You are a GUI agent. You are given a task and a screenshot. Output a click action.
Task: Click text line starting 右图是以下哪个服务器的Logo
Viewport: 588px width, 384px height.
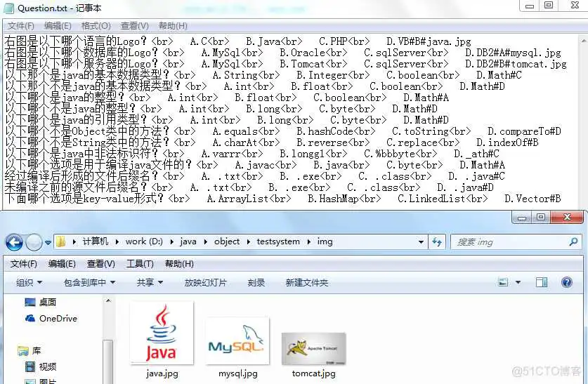[285, 64]
